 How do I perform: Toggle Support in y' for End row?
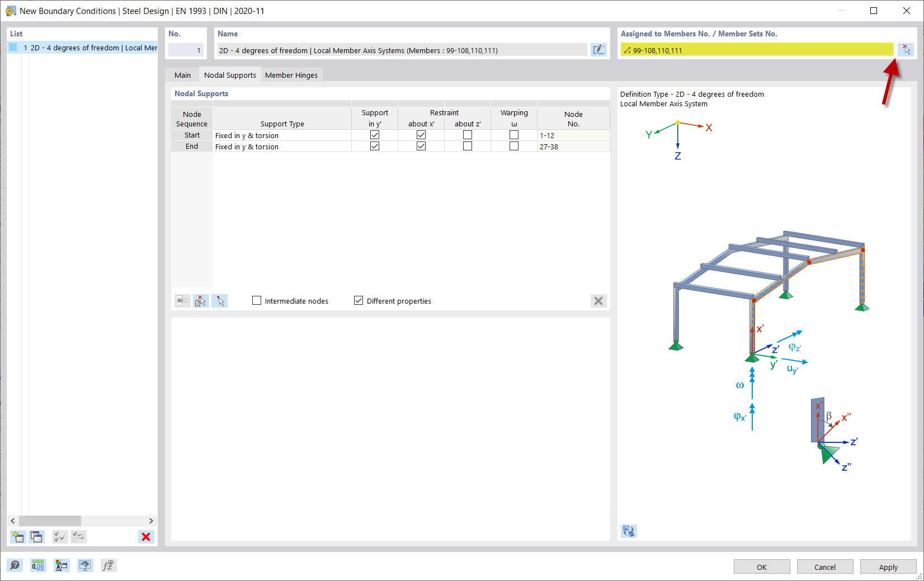[375, 147]
